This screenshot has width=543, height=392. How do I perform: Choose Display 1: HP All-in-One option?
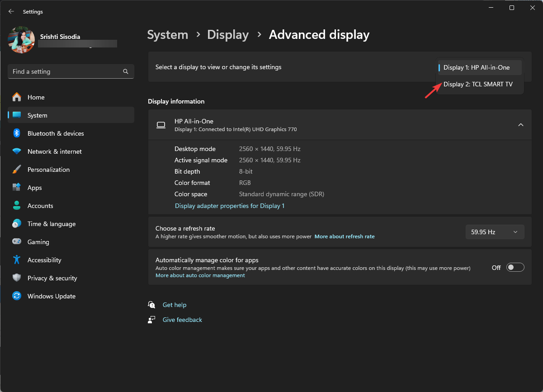point(477,67)
